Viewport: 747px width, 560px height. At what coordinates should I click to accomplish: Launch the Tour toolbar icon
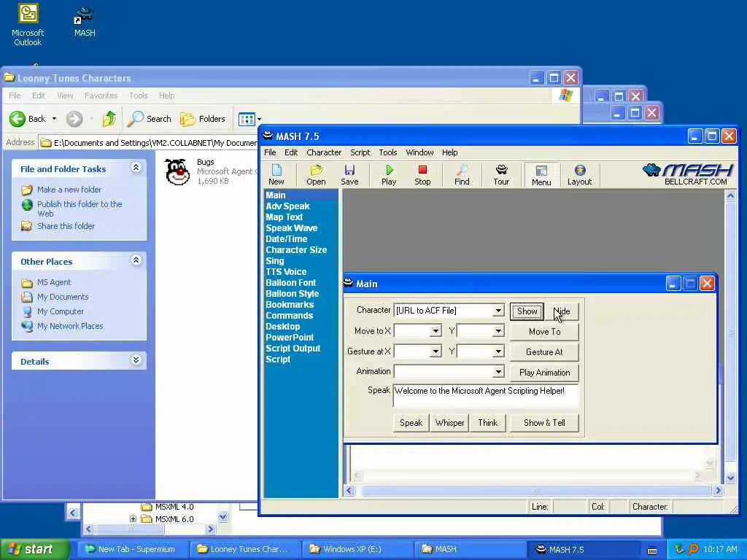tap(501, 175)
